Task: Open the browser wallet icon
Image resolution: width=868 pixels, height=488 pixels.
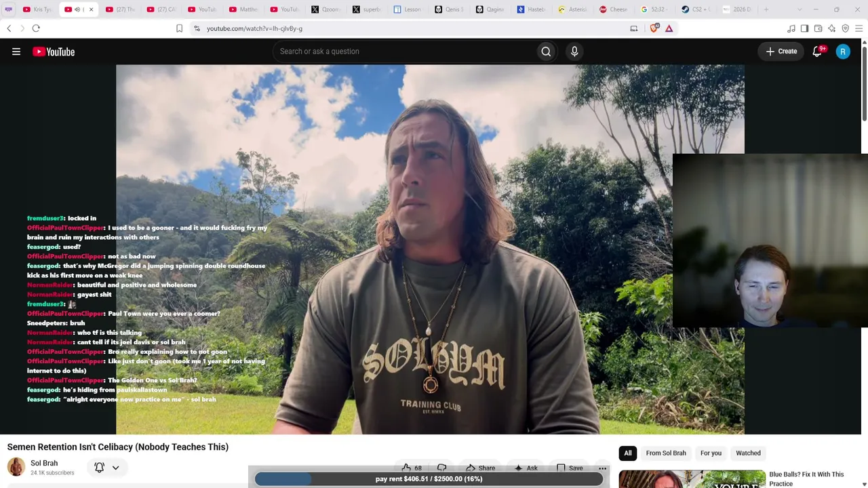Action: 818,28
